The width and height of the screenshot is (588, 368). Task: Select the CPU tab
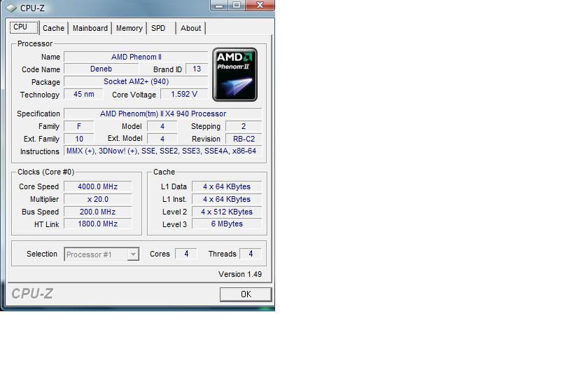point(24,27)
